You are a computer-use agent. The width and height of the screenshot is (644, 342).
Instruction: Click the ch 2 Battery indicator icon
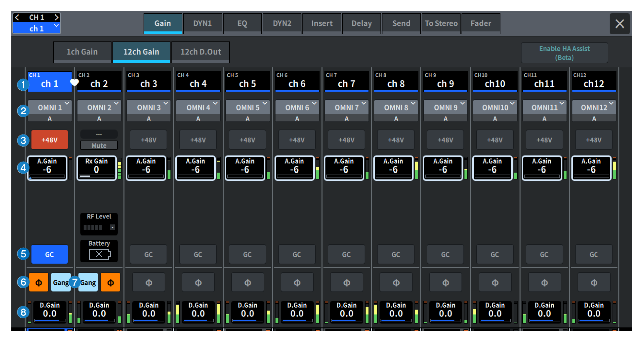(x=99, y=255)
